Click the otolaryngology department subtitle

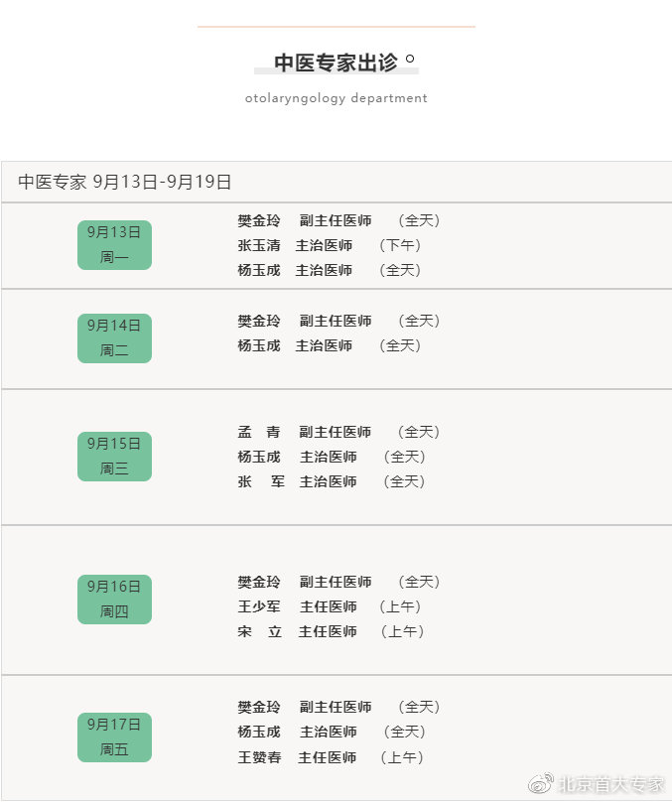336,98
